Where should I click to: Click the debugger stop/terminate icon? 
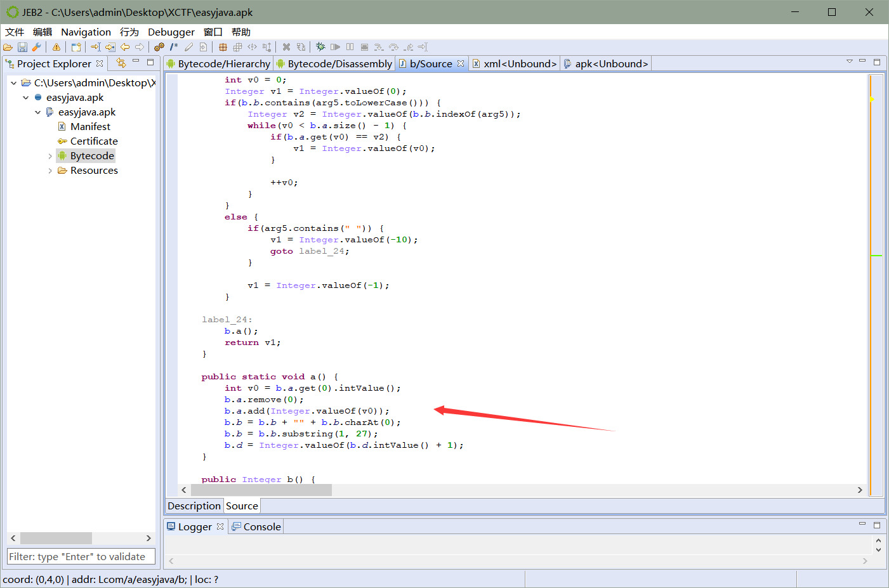pyautogui.click(x=364, y=47)
